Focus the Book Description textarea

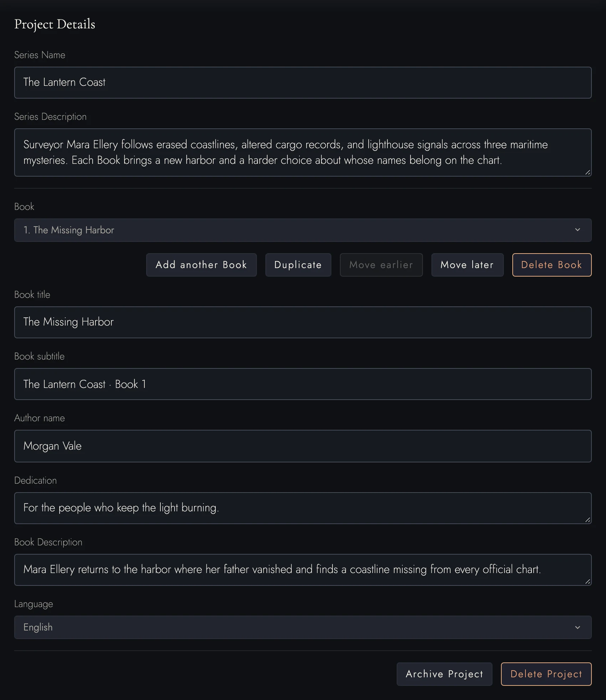(303, 570)
